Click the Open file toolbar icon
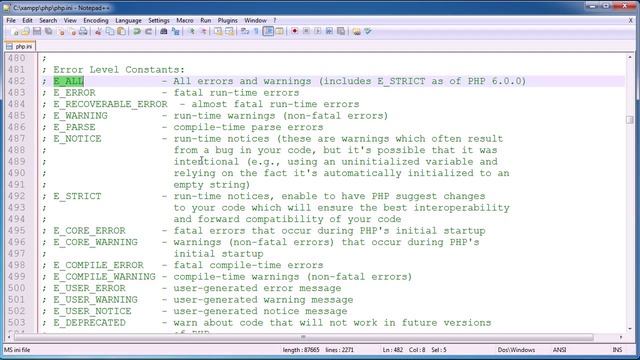Image resolution: width=640 pixels, height=360 pixels. click(x=25, y=31)
